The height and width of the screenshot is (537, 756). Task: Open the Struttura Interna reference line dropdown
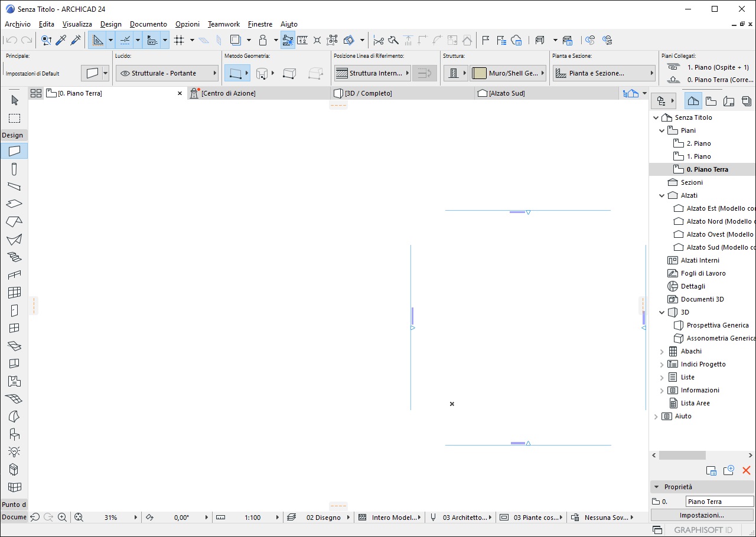(x=372, y=73)
